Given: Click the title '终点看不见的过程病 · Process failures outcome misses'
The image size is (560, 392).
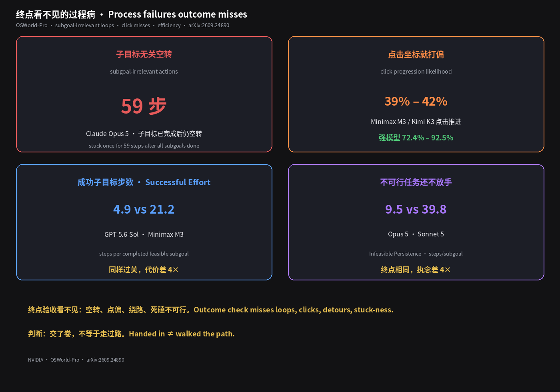Looking at the screenshot, I should click(x=132, y=14).
